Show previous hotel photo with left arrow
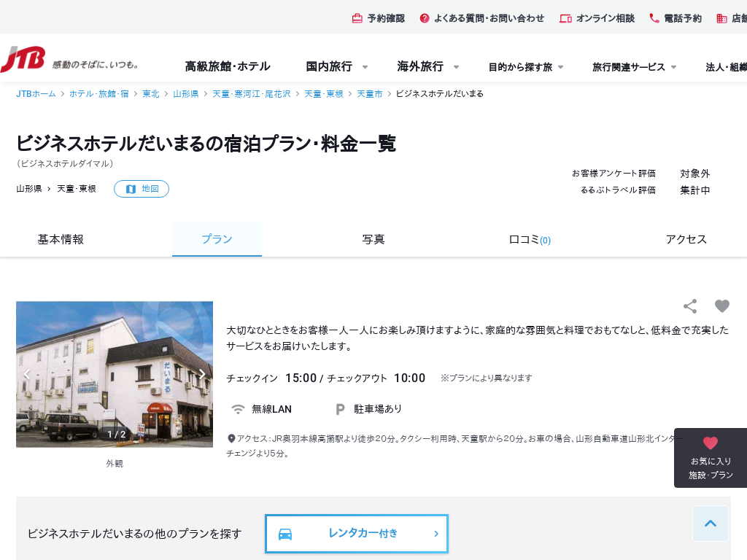The image size is (747, 560). [x=27, y=374]
